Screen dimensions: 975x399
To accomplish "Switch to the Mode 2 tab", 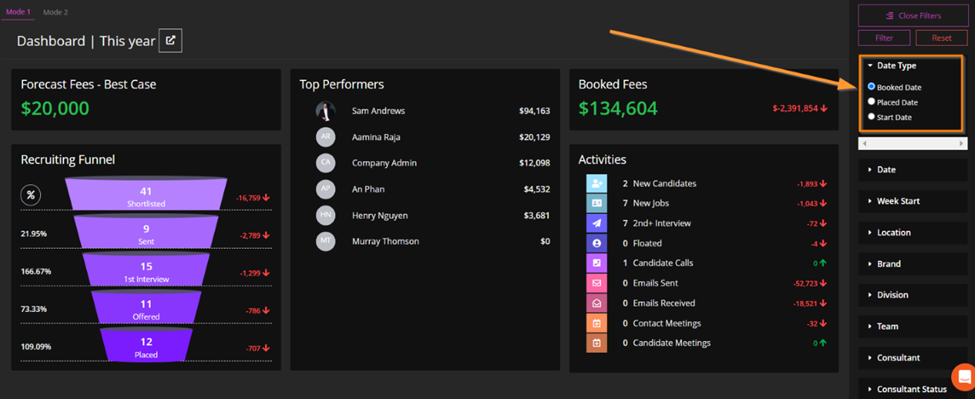I will click(x=55, y=12).
